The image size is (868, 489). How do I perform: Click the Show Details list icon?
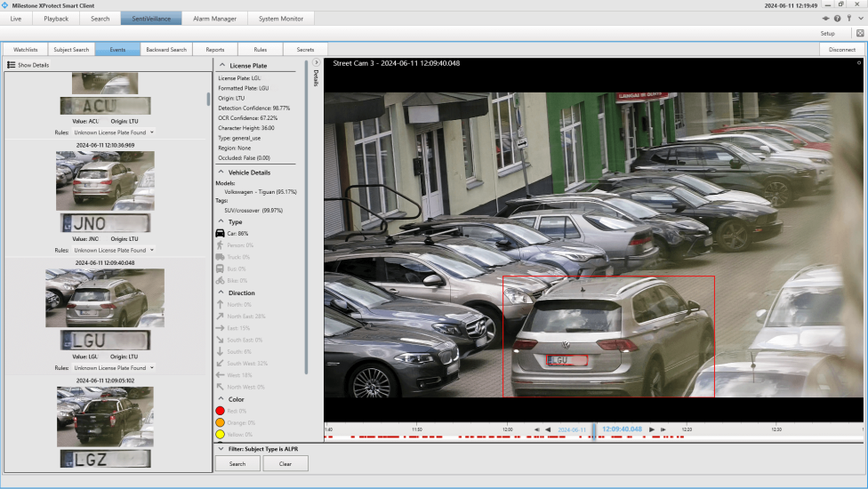[12, 65]
